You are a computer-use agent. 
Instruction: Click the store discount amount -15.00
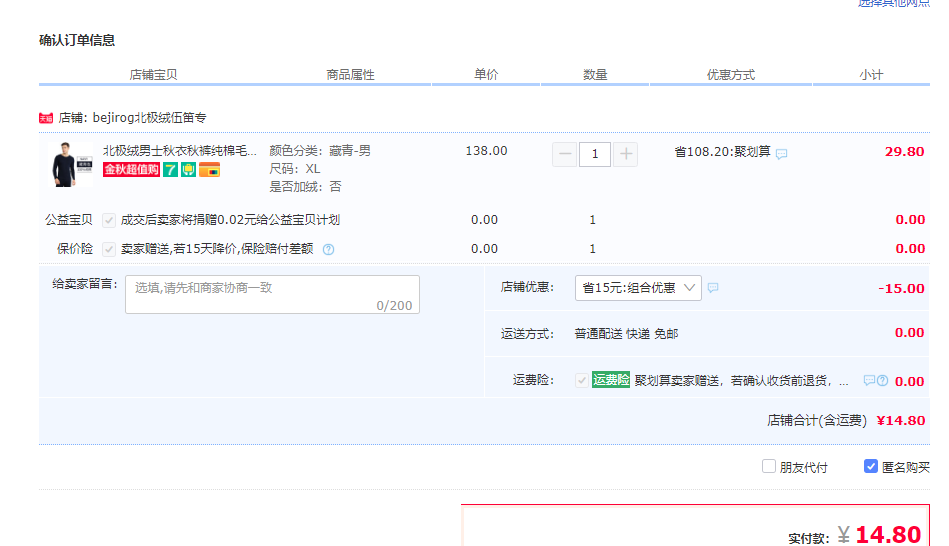pyautogui.click(x=901, y=289)
